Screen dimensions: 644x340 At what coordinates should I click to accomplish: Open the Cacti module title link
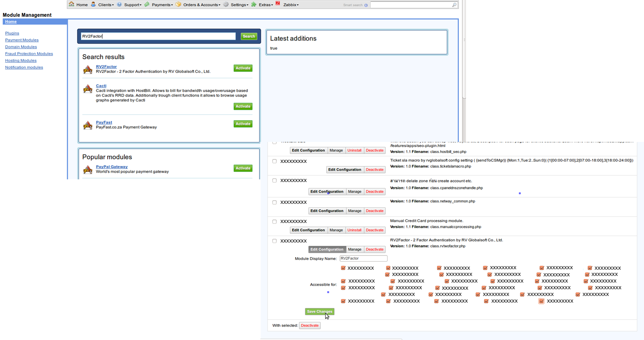(101, 86)
